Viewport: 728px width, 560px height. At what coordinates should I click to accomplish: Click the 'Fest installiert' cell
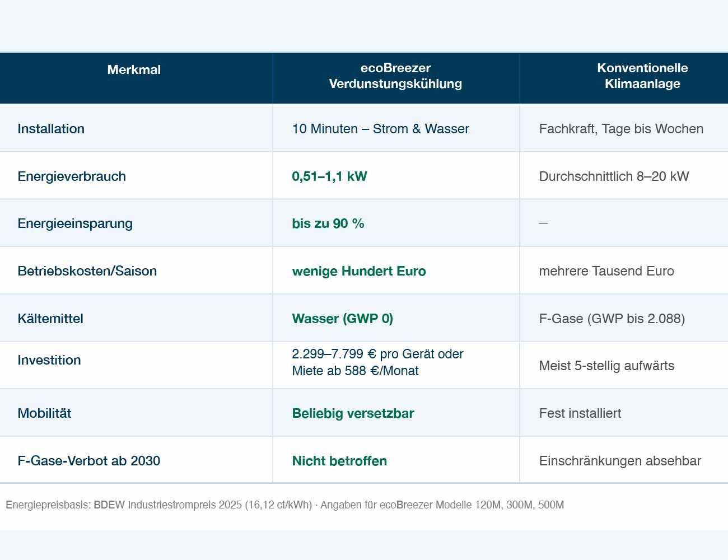pos(580,413)
